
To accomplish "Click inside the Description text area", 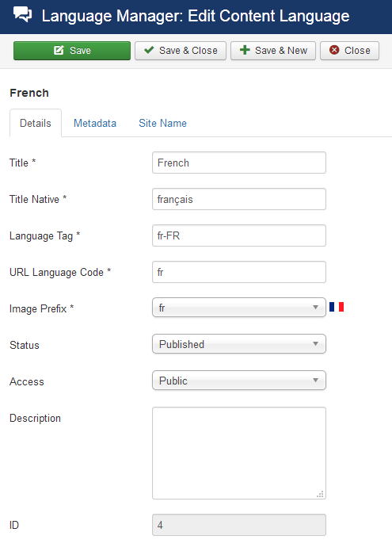I will pos(239,453).
